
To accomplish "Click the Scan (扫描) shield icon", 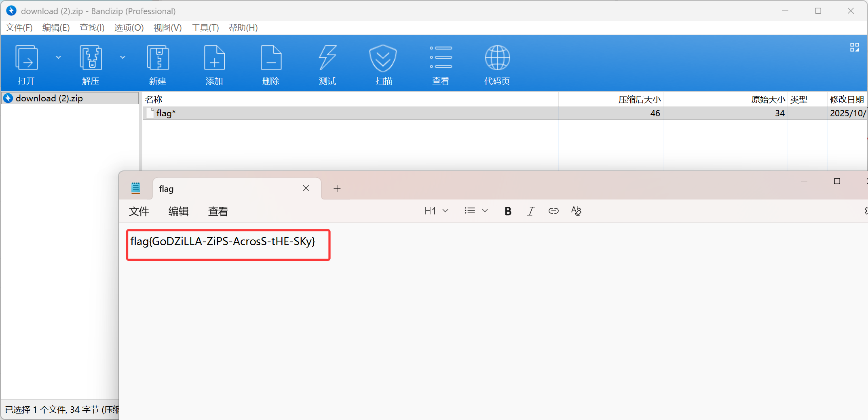I will (383, 58).
